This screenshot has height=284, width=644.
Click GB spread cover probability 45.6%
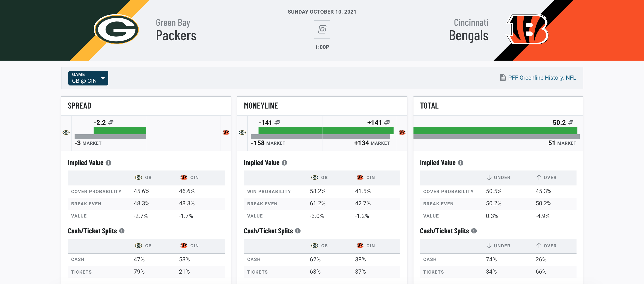tap(142, 191)
